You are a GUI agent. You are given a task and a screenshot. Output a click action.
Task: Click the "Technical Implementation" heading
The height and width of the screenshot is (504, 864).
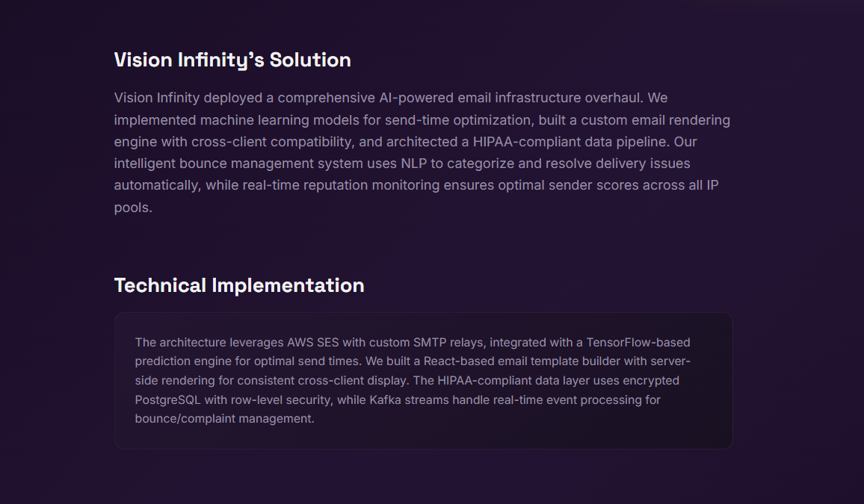pos(239,285)
